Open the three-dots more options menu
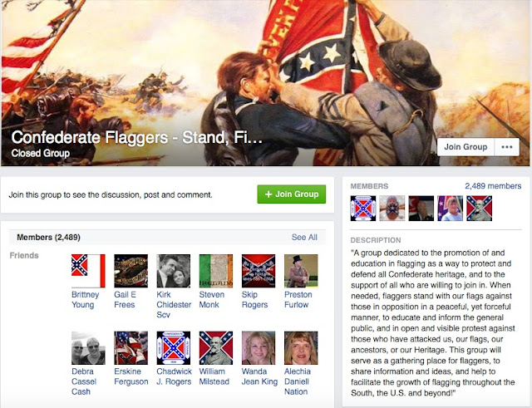The height and width of the screenshot is (408, 532). point(507,147)
